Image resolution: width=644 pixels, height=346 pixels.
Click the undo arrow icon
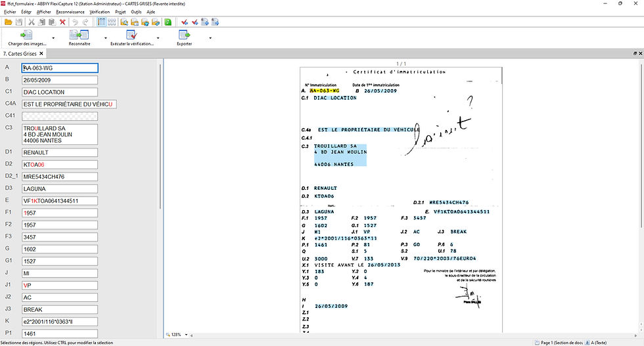pos(75,22)
